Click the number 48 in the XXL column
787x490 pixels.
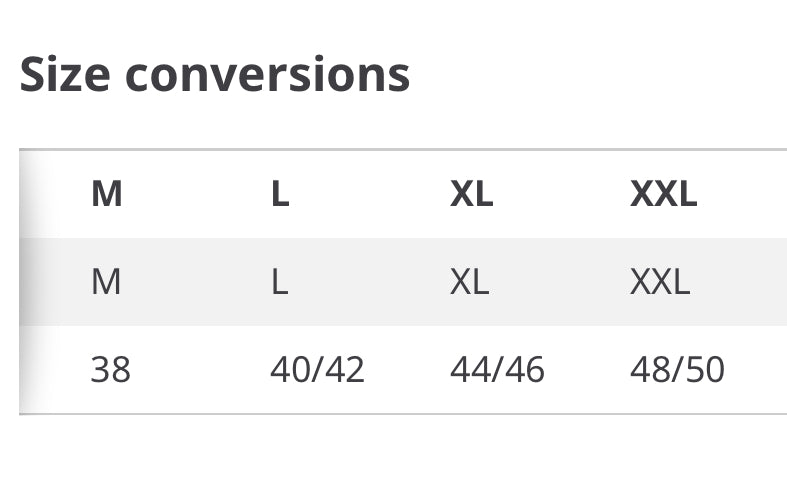tap(650, 370)
